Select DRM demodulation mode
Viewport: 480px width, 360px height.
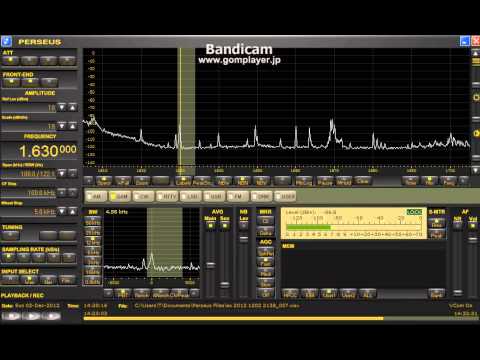[x=262, y=196]
